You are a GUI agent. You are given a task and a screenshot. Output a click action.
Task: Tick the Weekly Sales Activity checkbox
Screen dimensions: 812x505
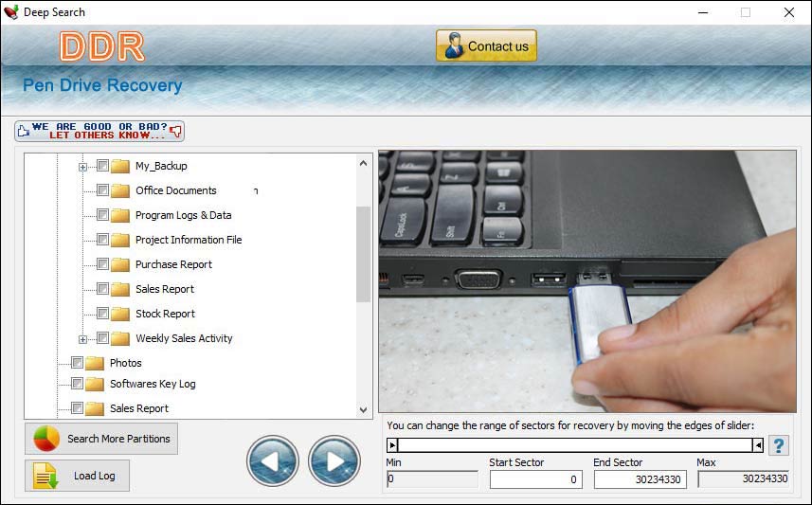[x=102, y=338]
